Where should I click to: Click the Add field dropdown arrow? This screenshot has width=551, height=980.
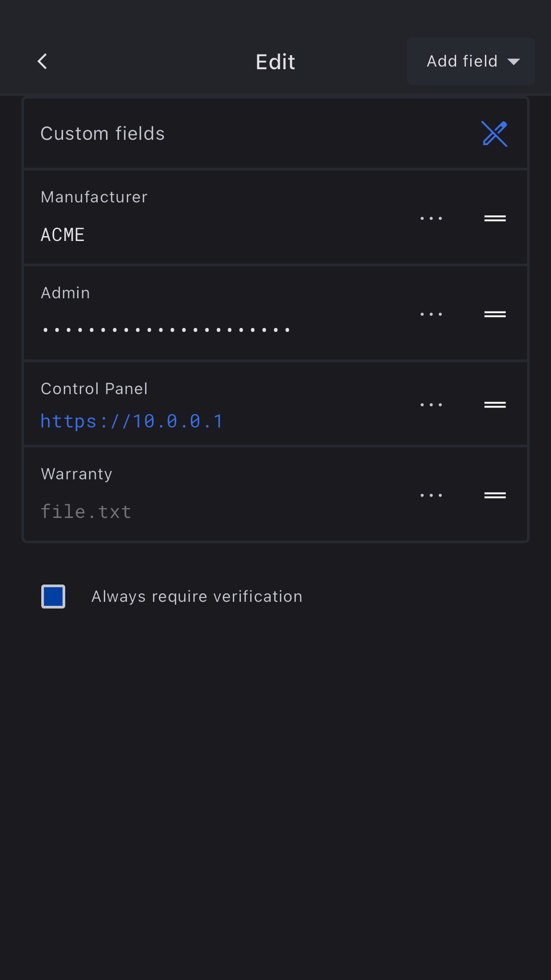click(513, 62)
